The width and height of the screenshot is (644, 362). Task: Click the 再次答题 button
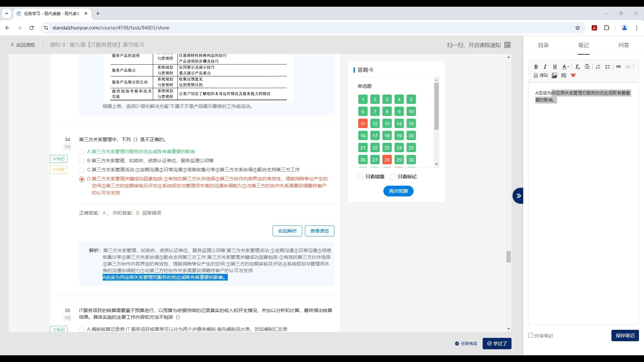tap(398, 191)
